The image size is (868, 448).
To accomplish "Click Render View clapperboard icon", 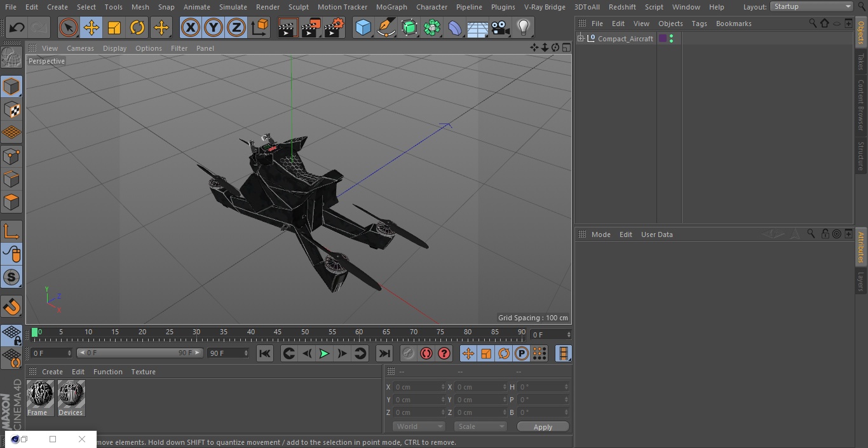I will click(288, 27).
